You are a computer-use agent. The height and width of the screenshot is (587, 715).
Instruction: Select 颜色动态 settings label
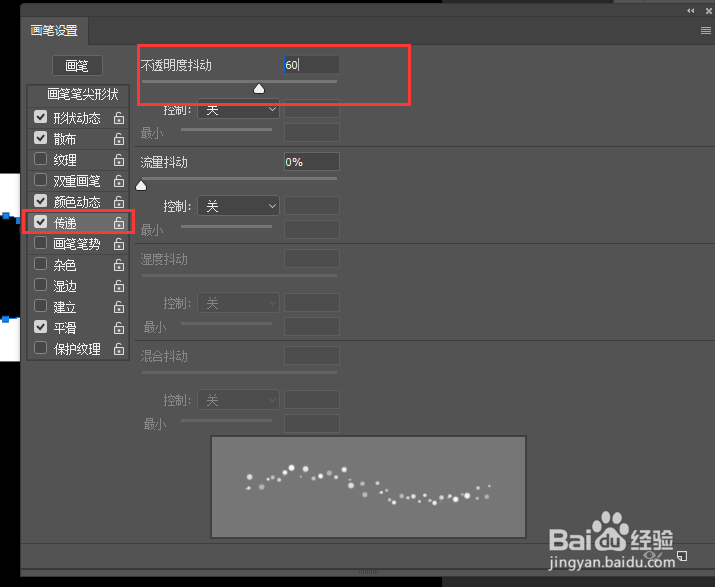point(77,202)
